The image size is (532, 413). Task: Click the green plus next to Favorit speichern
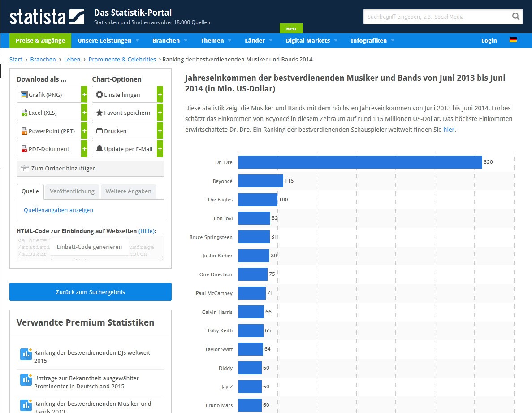[160, 113]
